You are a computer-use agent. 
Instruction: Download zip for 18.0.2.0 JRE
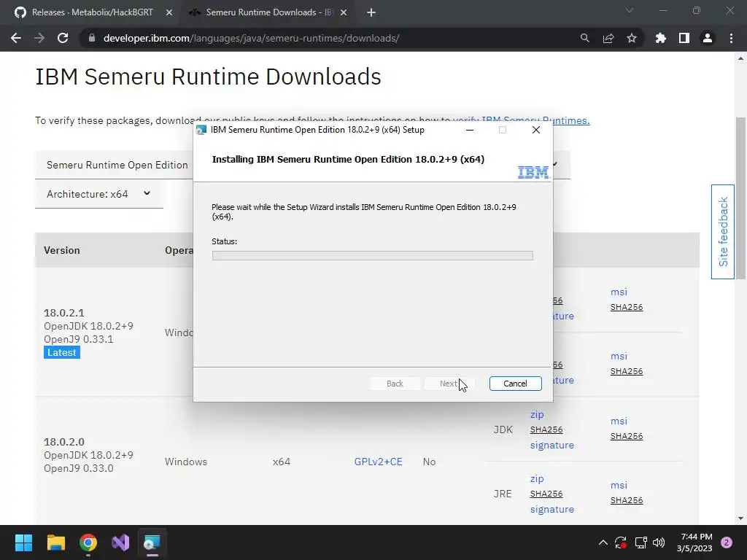[x=537, y=478]
